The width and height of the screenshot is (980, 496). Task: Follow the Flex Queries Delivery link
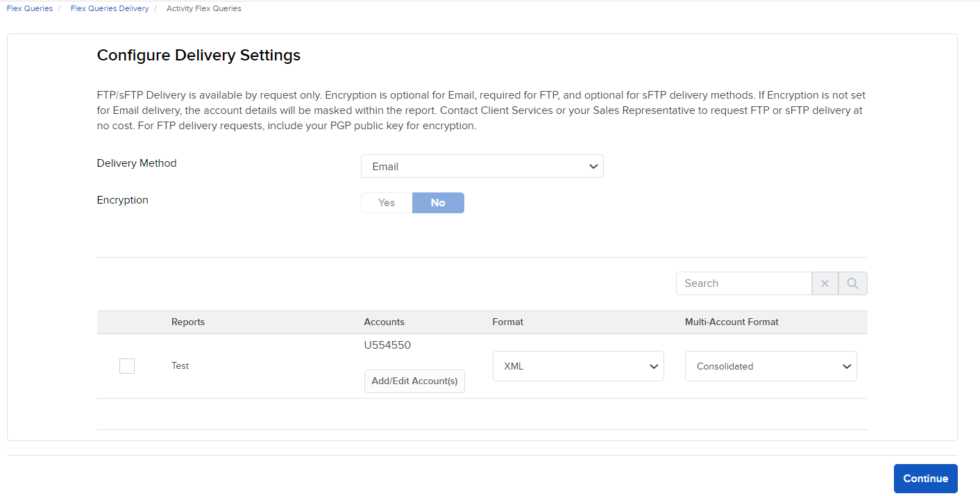(109, 8)
